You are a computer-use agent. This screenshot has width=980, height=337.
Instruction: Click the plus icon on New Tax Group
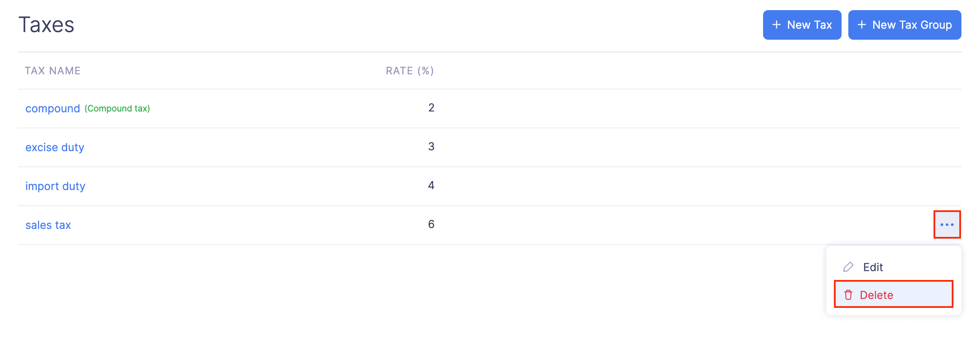point(861,25)
